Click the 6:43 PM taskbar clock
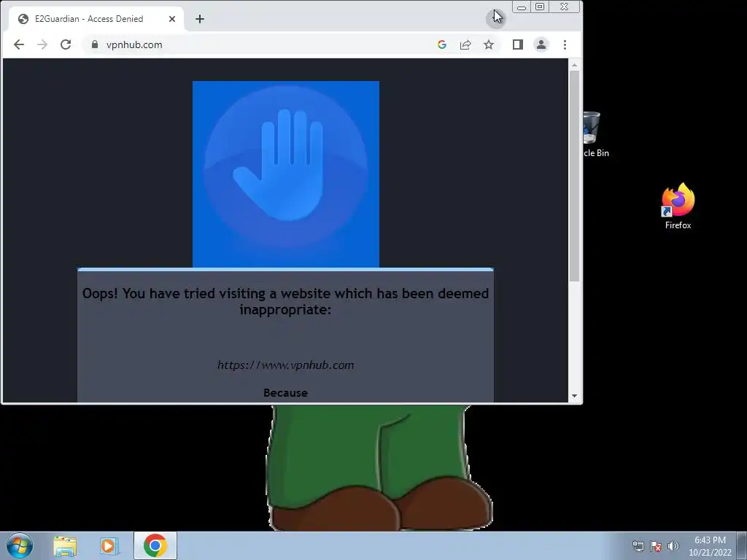This screenshot has width=747, height=560. (710, 546)
